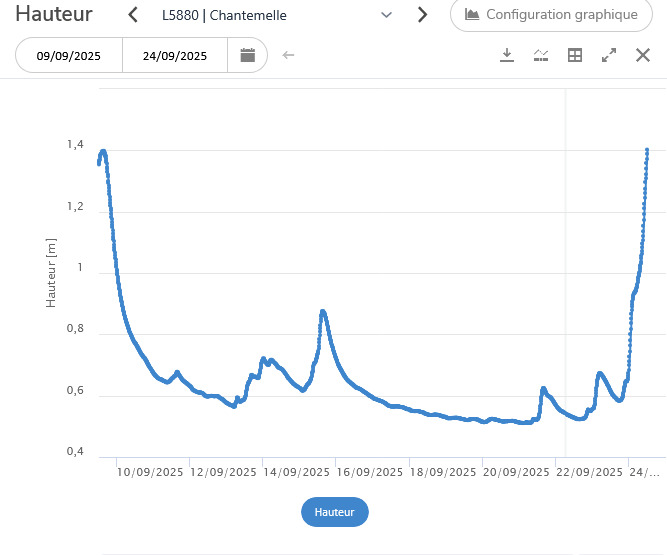The height and width of the screenshot is (555, 667).
Task: Expand the chart to fullscreen
Action: (x=609, y=55)
